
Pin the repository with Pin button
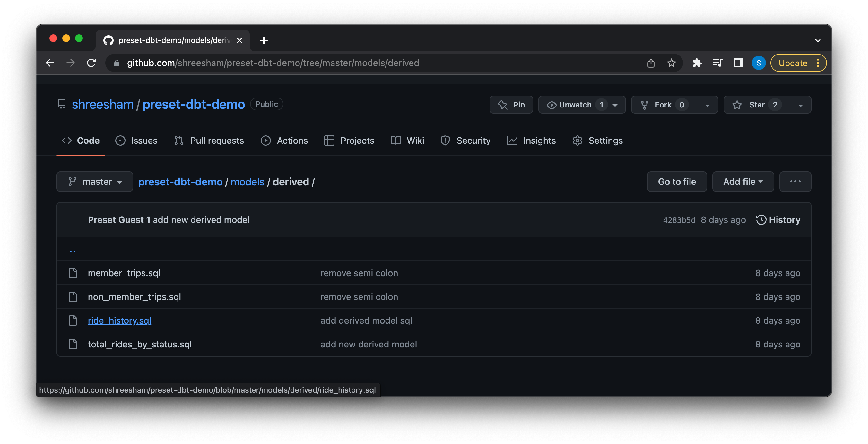(x=511, y=105)
